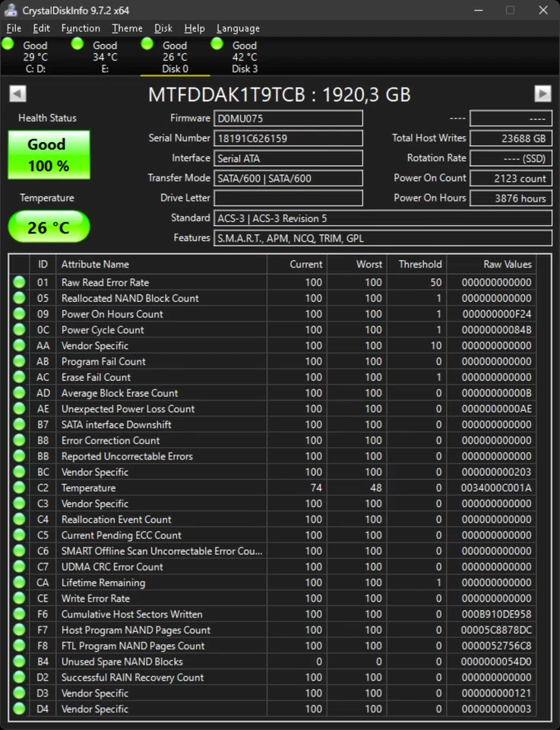This screenshot has width=560, height=730.
Task: Click status dot for Program Fail Count
Action: point(19,361)
